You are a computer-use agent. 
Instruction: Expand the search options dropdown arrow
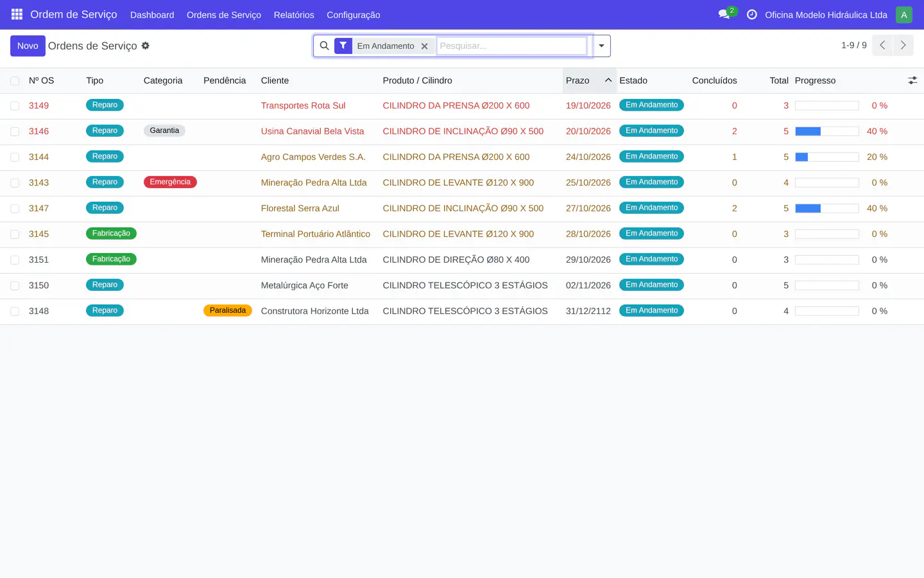coord(601,46)
